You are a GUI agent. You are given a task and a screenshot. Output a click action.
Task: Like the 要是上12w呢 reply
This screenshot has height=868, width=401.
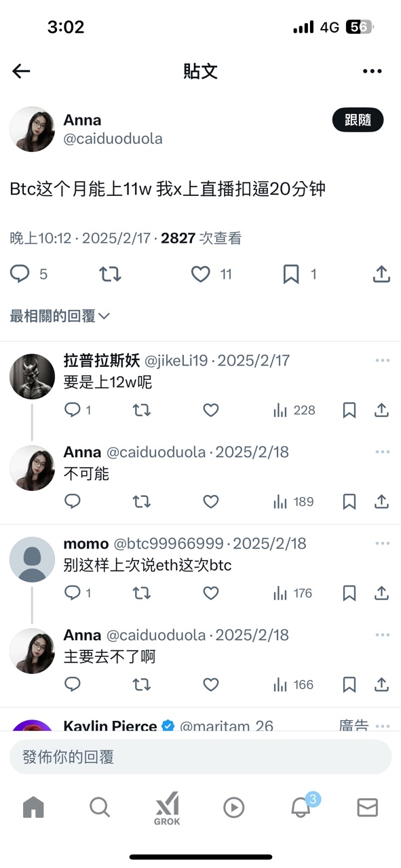tap(211, 410)
